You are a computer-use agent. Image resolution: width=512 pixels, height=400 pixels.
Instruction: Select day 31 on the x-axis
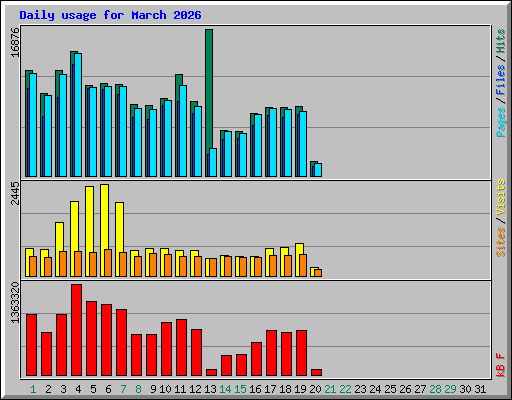pos(480,389)
